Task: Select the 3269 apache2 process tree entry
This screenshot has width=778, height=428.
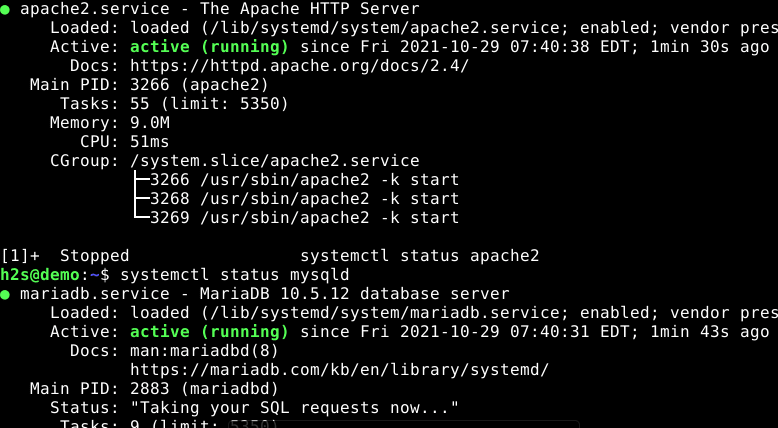Action: pos(304,218)
